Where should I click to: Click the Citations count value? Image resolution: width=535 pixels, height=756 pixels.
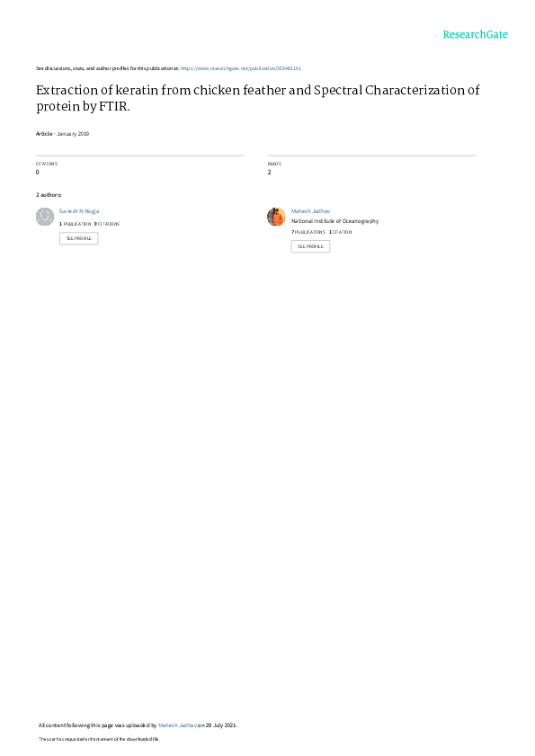pos(38,172)
